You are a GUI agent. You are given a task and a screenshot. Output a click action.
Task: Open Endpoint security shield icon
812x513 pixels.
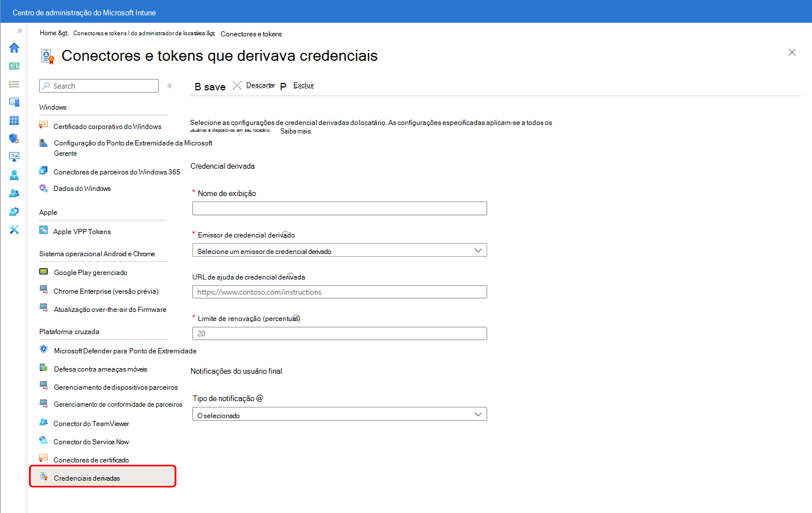[x=14, y=139]
